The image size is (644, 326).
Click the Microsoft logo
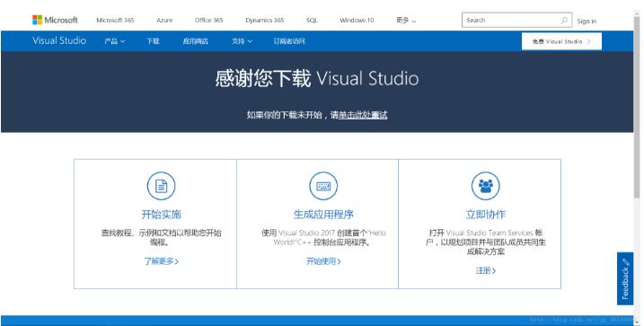tap(55, 20)
